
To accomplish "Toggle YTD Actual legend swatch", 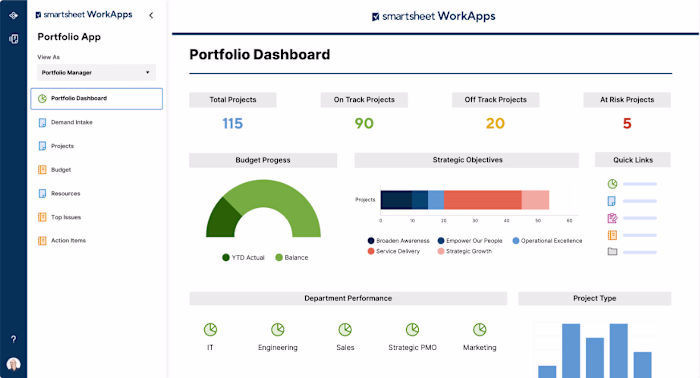I will (x=225, y=258).
